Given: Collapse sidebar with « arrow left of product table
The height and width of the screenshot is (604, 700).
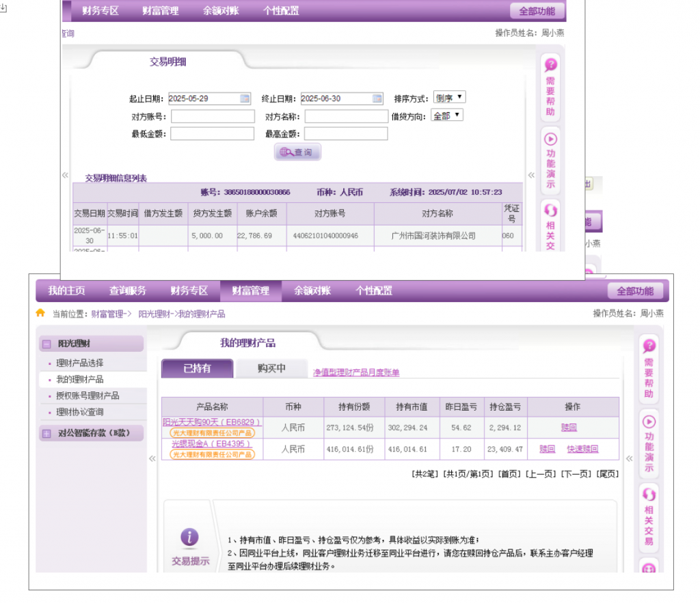Looking at the screenshot, I should [152, 458].
